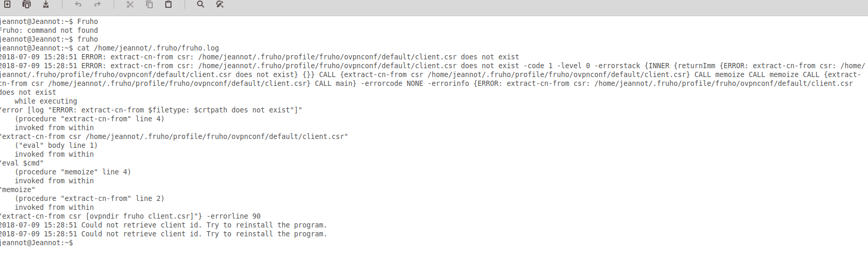The height and width of the screenshot is (253, 868).
Task: Click the 'eval $cmd' line
Action: tap(22, 163)
